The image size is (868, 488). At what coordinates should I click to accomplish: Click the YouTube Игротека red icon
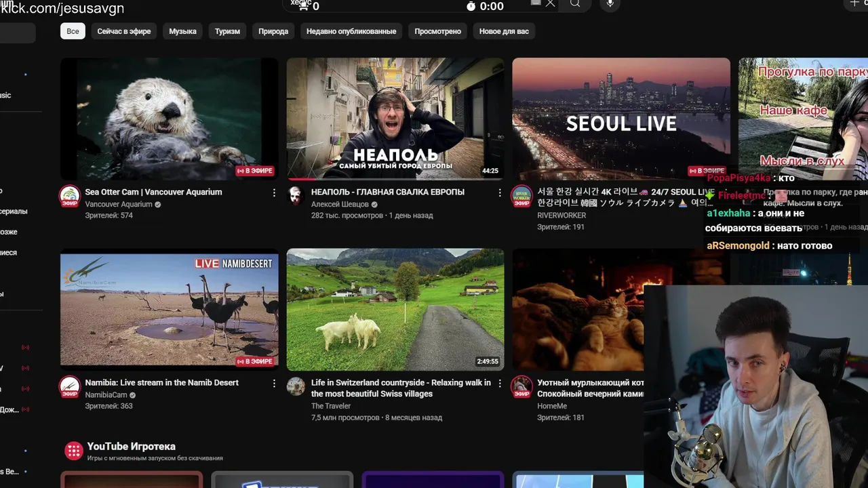(x=73, y=451)
